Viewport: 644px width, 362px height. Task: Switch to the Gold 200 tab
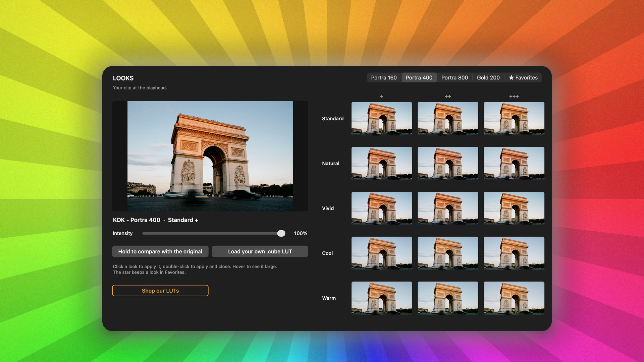pos(488,77)
